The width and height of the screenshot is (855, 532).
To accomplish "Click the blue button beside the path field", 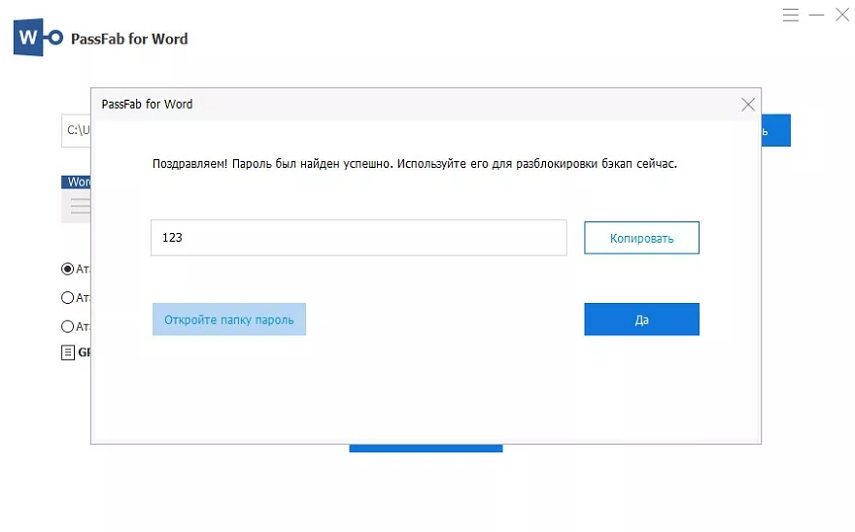I will point(776,130).
